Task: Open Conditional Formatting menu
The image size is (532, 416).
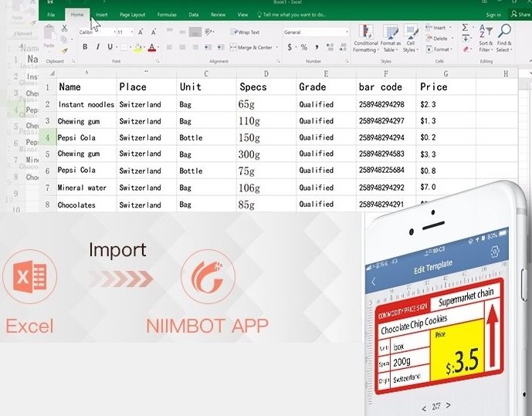Action: click(x=365, y=39)
